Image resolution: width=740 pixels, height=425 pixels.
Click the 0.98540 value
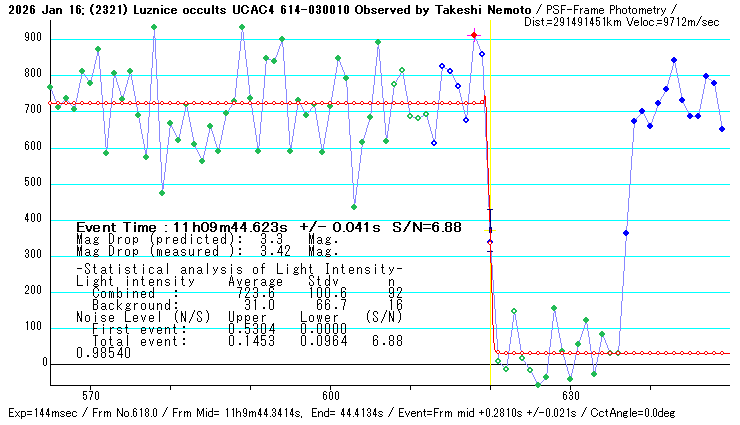[x=102, y=353]
